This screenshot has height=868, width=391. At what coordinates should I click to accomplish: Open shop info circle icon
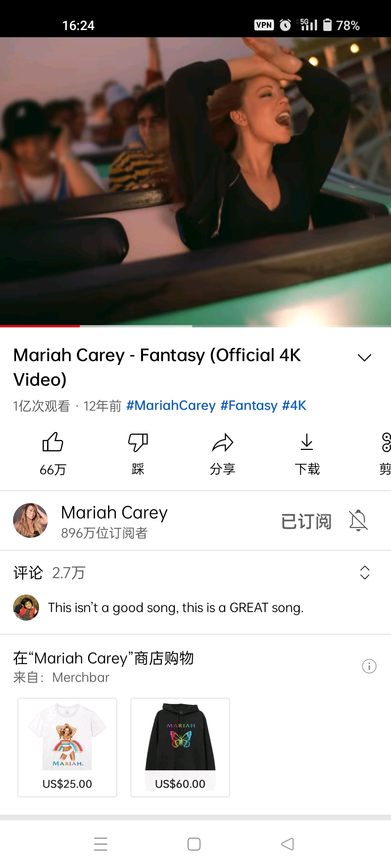point(369,666)
